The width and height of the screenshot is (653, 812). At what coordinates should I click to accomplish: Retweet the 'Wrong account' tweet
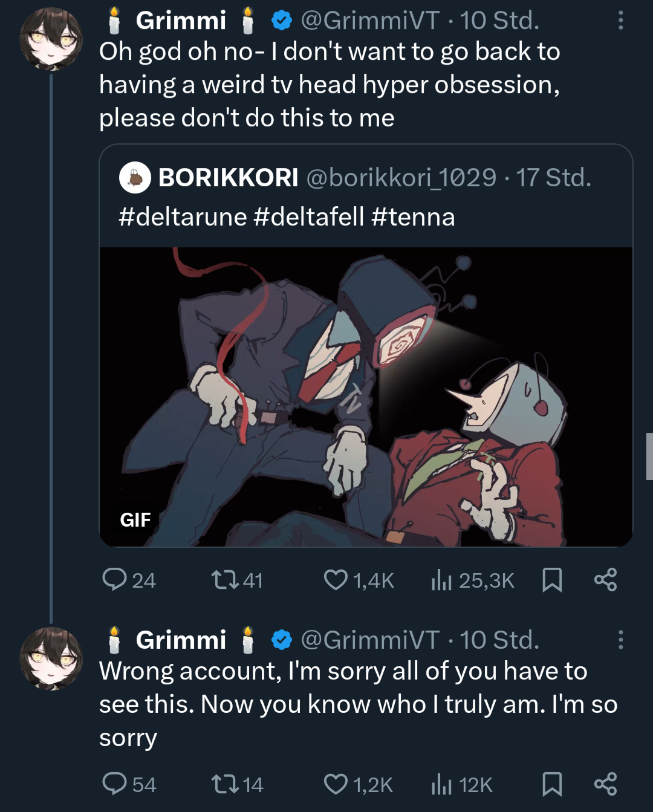(x=224, y=784)
